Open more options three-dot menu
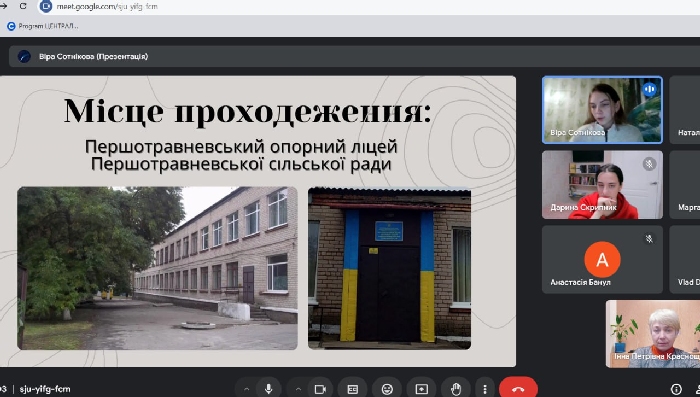The height and width of the screenshot is (397, 700). click(x=485, y=389)
